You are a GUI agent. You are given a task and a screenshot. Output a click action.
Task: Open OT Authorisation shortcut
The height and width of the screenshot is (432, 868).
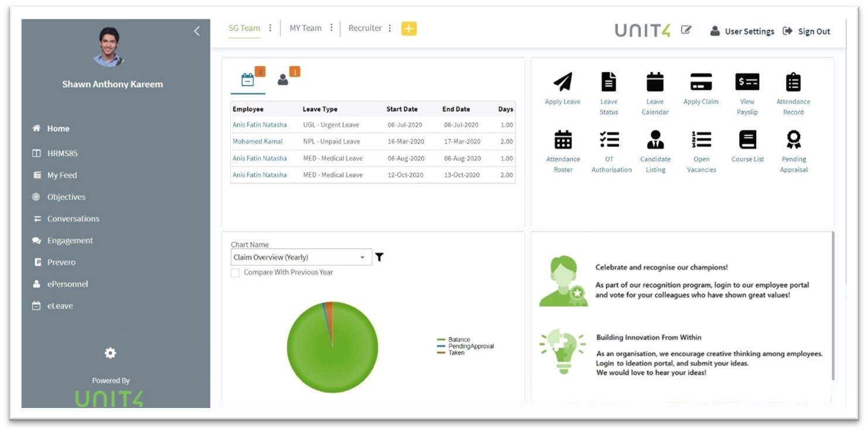tap(611, 152)
